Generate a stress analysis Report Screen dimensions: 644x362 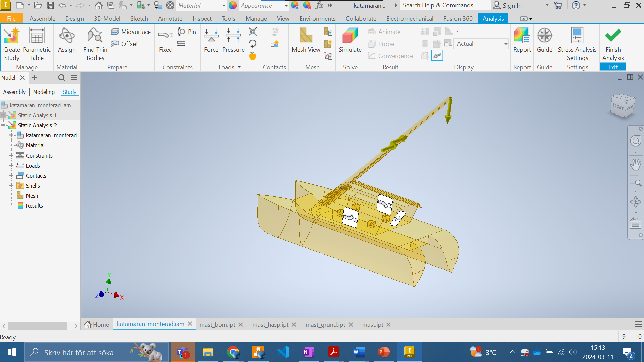(x=522, y=40)
